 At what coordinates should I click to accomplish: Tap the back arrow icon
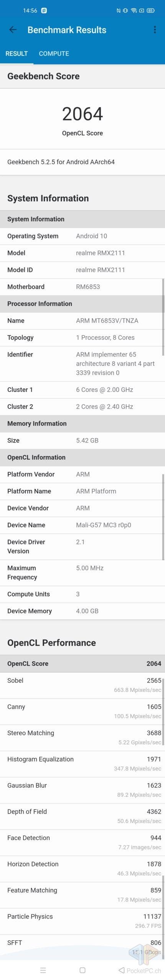(13, 30)
